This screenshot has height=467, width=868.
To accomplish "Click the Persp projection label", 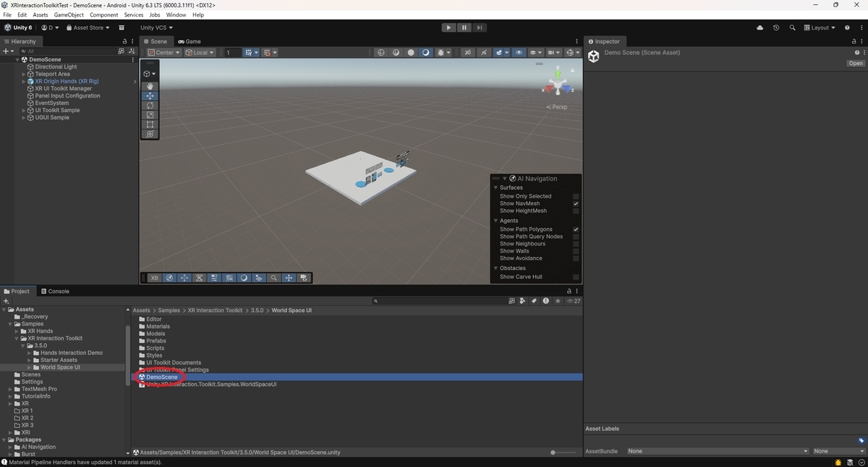I will pyautogui.click(x=557, y=107).
